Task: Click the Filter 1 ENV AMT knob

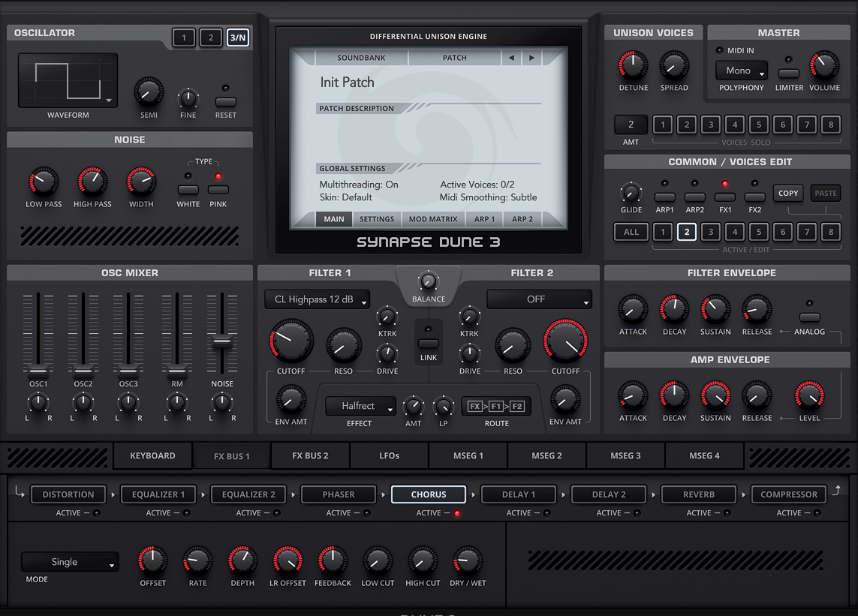Action: (x=291, y=399)
